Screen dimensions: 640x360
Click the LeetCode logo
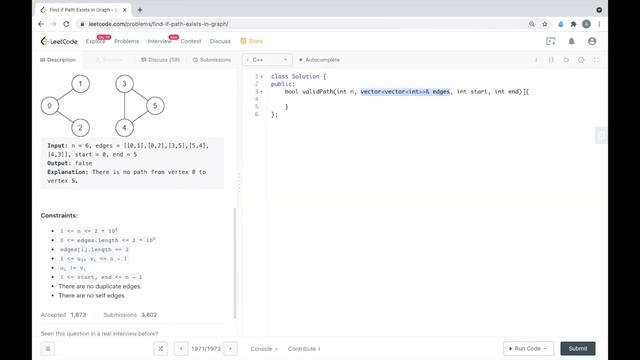click(x=59, y=41)
